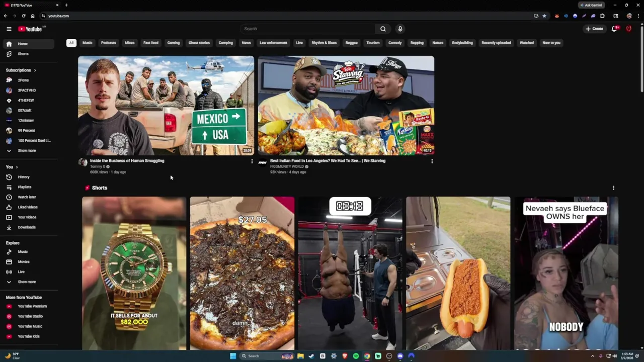Open Playlists in the sidebar
644x362 pixels.
coord(29,187)
